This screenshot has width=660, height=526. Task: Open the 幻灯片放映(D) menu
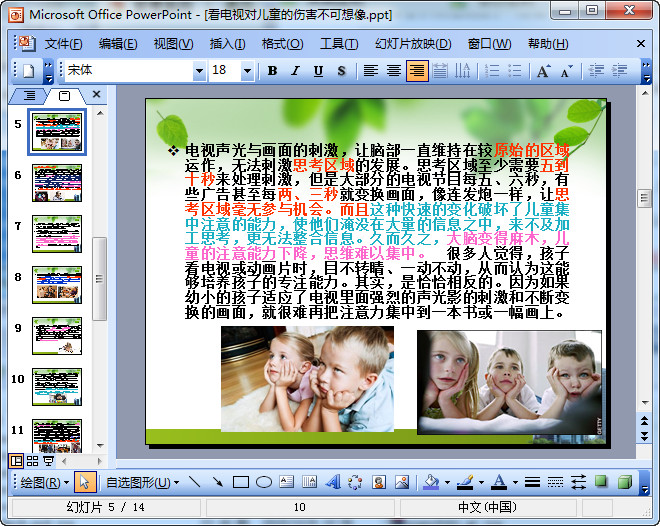[x=413, y=44]
